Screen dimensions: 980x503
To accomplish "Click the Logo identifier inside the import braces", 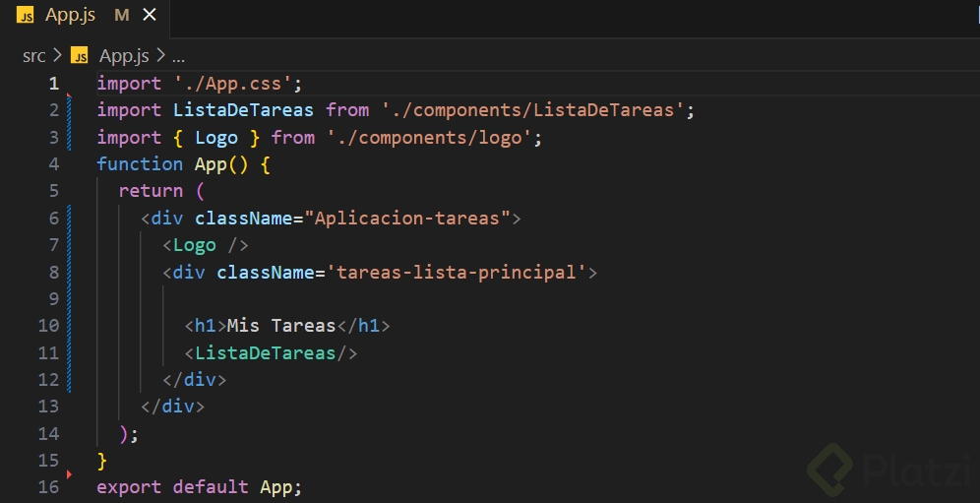I will coord(216,137).
